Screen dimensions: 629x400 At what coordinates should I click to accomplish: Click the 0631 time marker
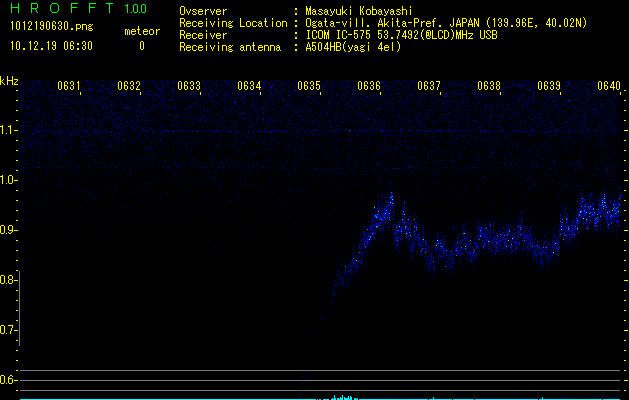69,86
